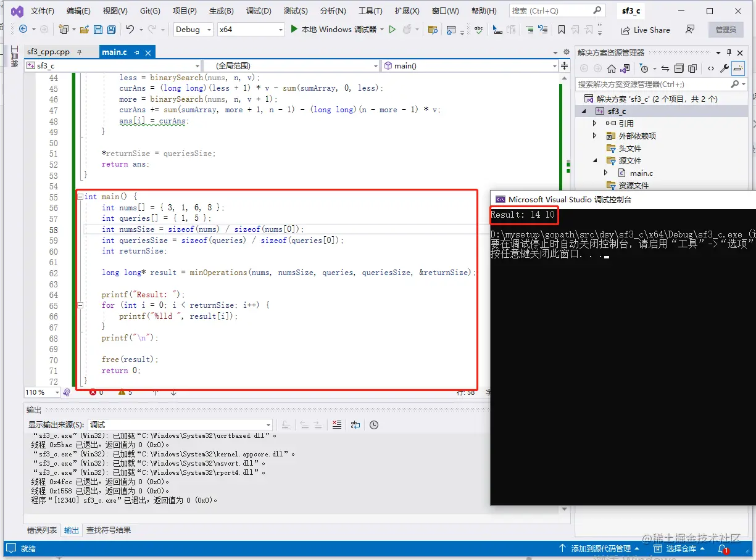Screen dimensions: 756x560
Task: Click the clear all output icon
Action: tap(336, 424)
